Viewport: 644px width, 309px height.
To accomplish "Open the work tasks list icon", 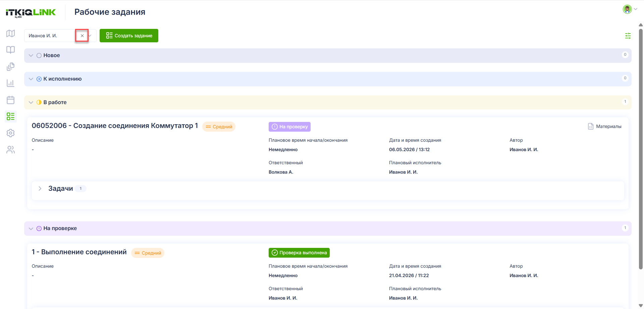I will click(11, 117).
